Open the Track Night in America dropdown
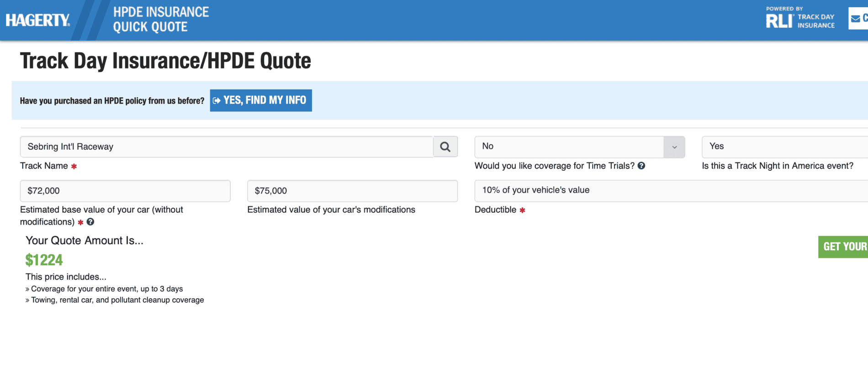Image resolution: width=868 pixels, height=373 pixels. pyautogui.click(x=785, y=147)
